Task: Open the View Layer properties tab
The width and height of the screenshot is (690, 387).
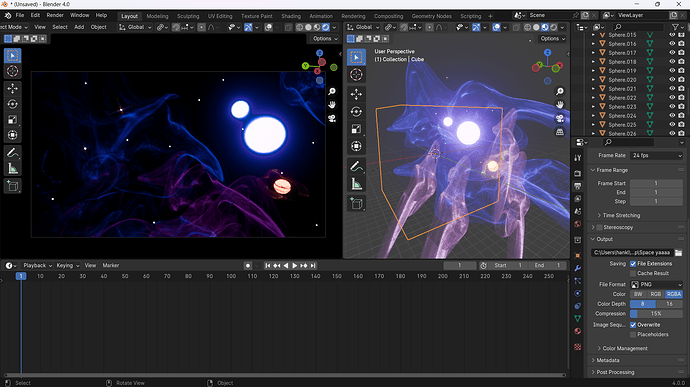Action: pos(578,199)
